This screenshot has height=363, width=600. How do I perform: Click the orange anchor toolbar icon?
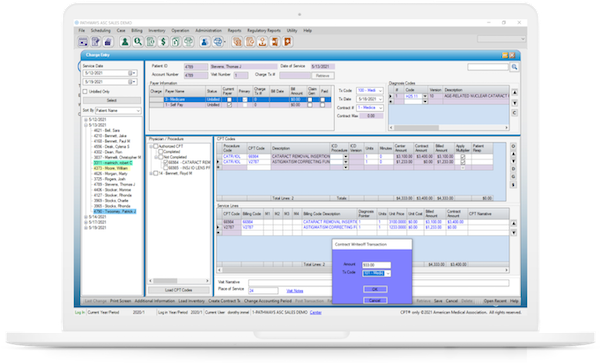click(262, 42)
